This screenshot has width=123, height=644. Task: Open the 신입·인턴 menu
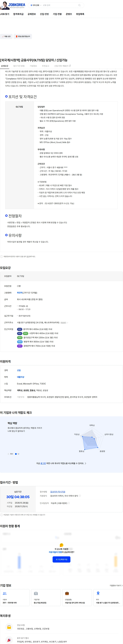pos(44,14)
